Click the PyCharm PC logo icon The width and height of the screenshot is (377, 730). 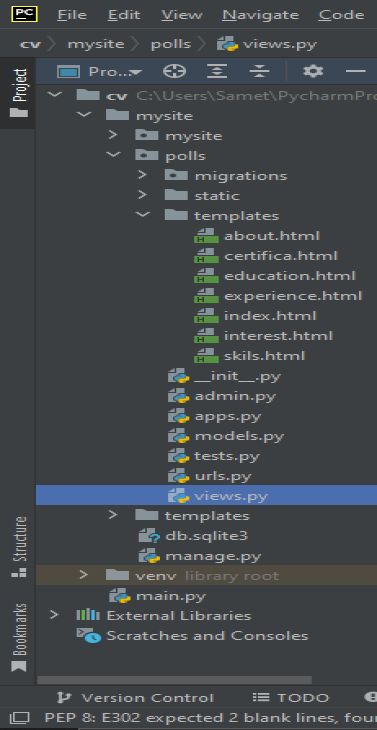click(x=25, y=14)
